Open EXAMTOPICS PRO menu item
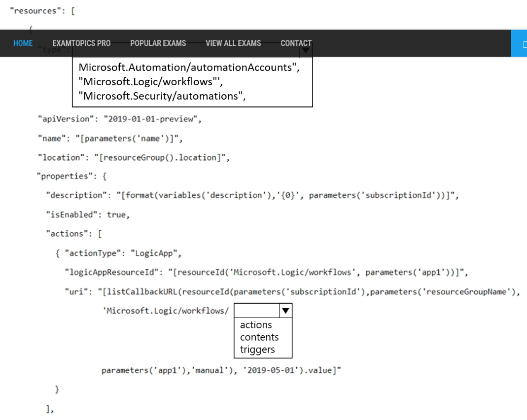Screen dimensions: 527x420 [81, 43]
